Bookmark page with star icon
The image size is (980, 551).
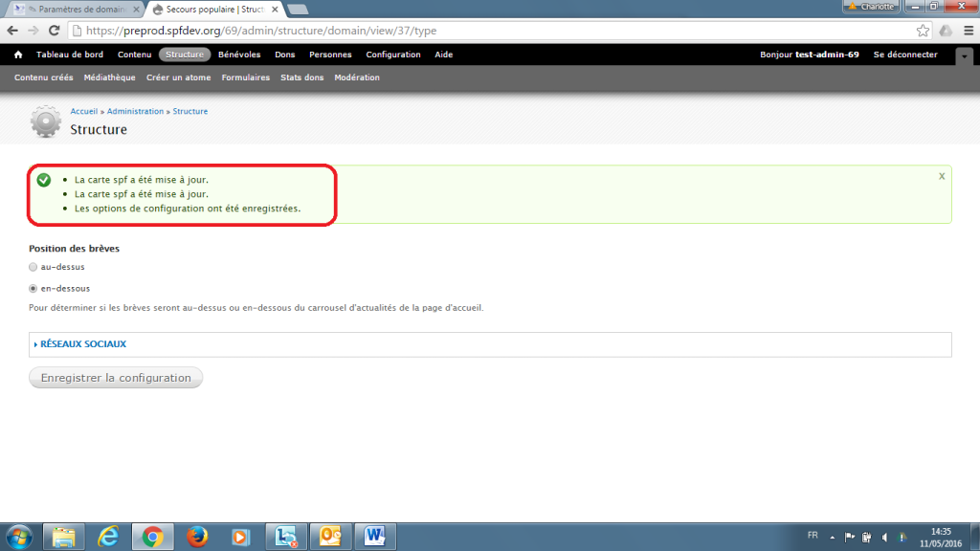click(923, 31)
